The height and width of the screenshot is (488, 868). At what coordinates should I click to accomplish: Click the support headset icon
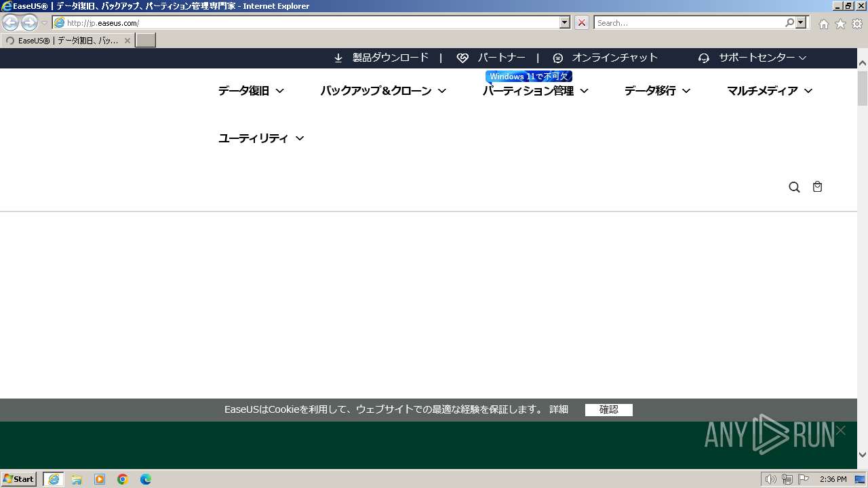[x=704, y=58]
